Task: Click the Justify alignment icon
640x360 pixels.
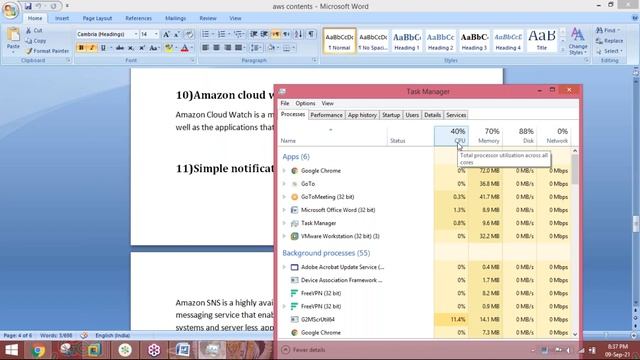Action: (238, 48)
